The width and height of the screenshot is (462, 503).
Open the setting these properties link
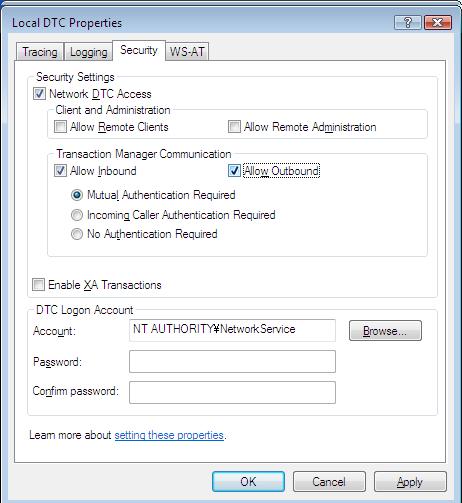coord(169,435)
